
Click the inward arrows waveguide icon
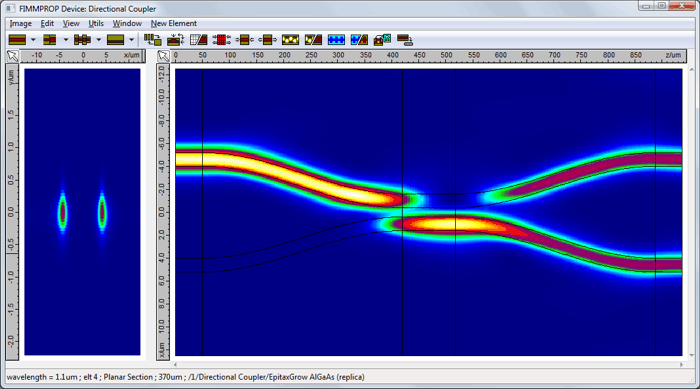point(244,40)
